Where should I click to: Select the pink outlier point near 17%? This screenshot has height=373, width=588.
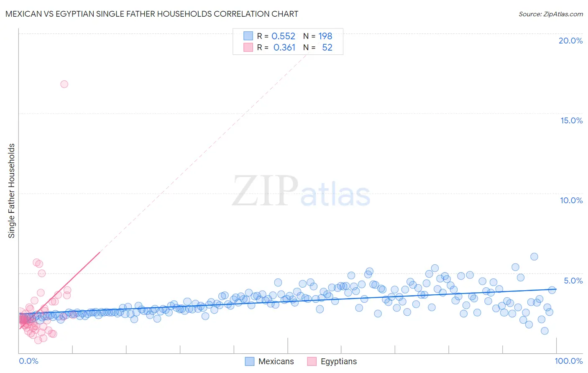click(x=64, y=84)
